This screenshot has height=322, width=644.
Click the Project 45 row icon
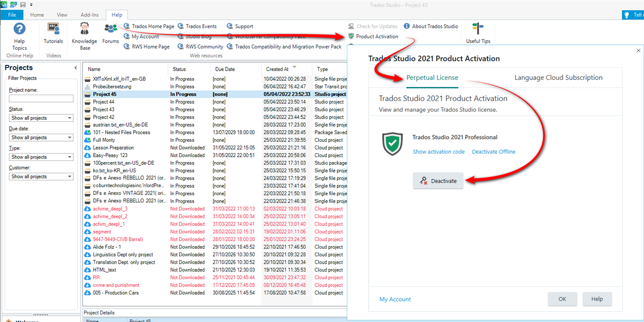pyautogui.click(x=88, y=94)
